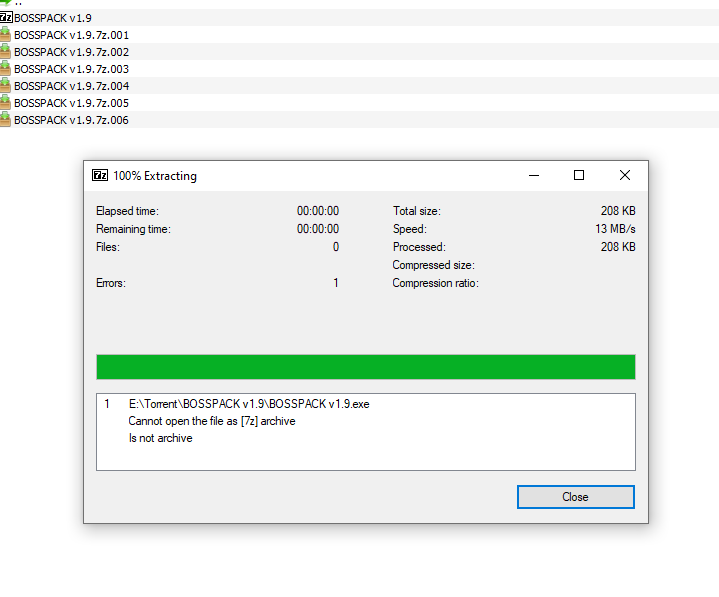This screenshot has width=719, height=597.
Task: Click the X to close the Extracting window
Action: [x=625, y=175]
